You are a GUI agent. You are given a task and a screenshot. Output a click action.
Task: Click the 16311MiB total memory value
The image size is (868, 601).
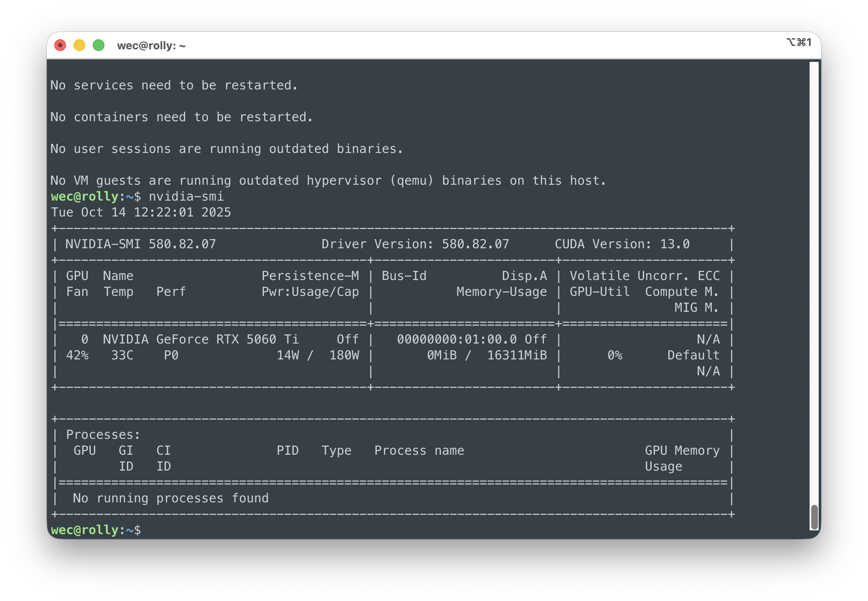click(517, 355)
